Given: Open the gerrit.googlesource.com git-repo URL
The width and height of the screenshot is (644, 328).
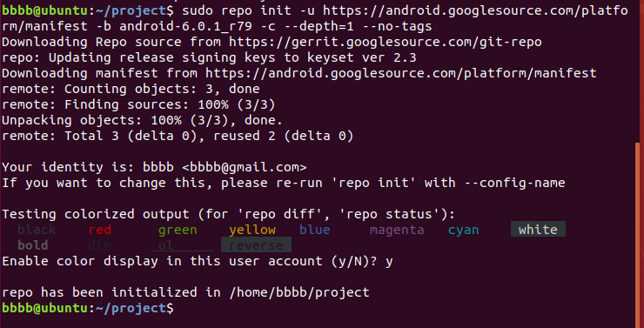Looking at the screenshot, I should pos(386,42).
